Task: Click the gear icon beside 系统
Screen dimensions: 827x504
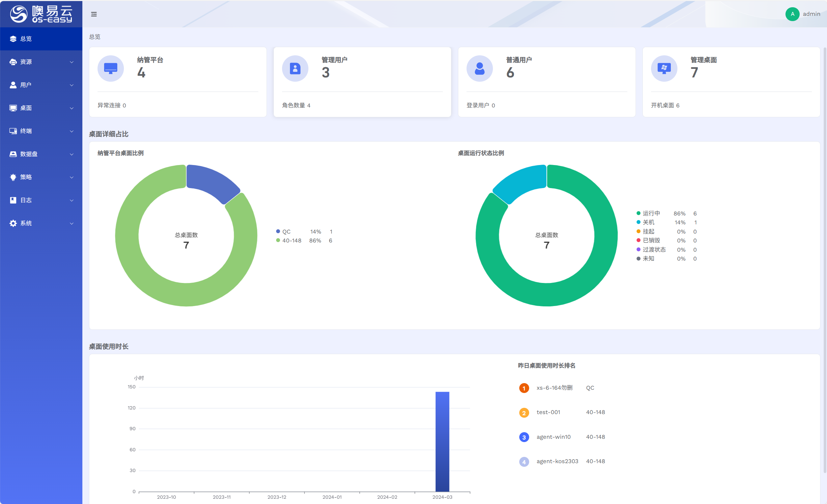Action: click(13, 223)
